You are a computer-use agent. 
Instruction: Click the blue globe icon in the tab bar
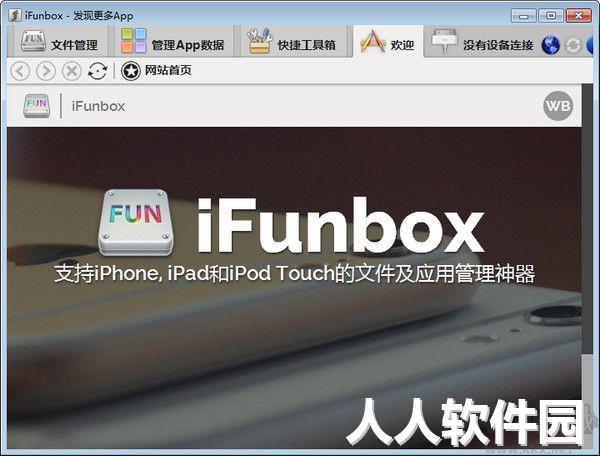551,45
